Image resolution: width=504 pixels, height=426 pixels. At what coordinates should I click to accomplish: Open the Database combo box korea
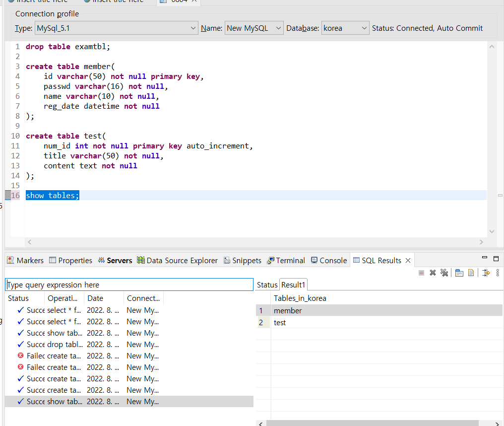pos(345,28)
